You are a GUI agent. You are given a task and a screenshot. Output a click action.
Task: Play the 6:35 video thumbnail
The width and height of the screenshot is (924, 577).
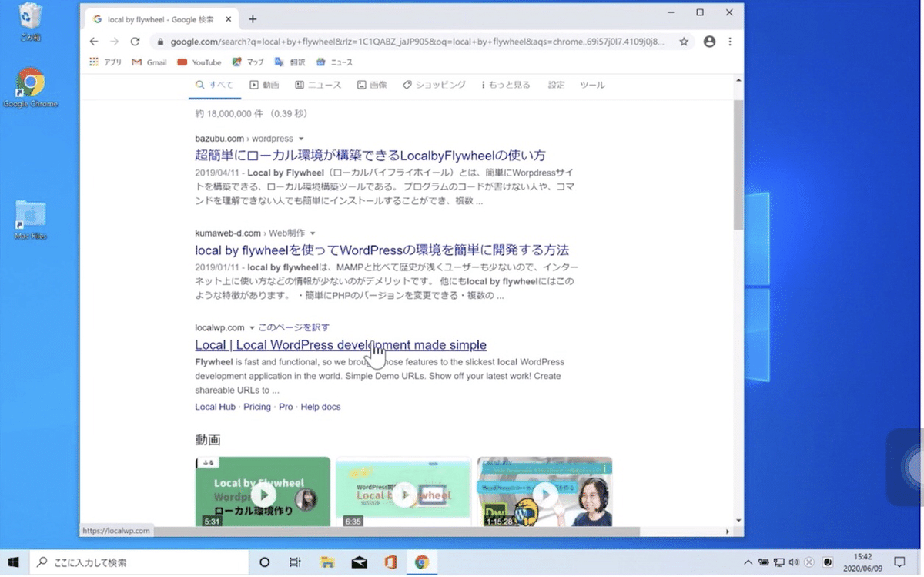(403, 494)
